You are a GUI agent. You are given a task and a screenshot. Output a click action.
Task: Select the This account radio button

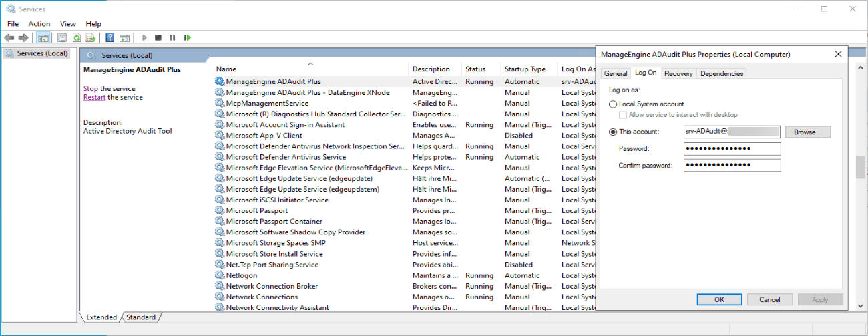pyautogui.click(x=613, y=132)
